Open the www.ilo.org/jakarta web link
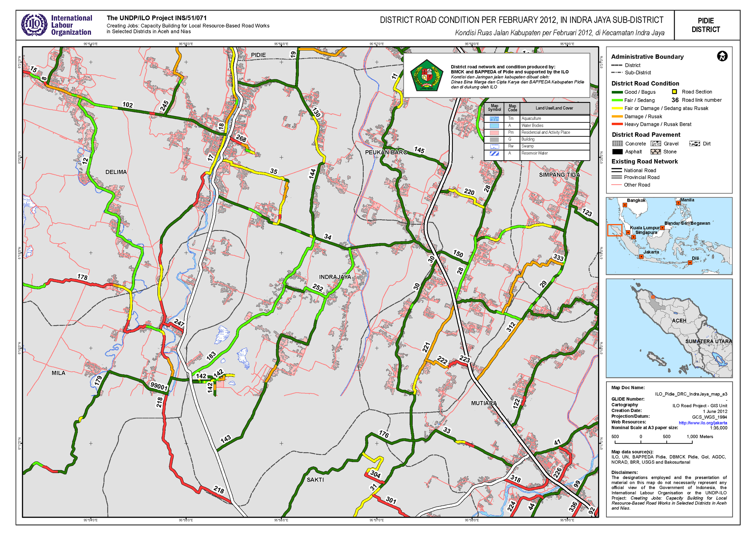 click(703, 423)
